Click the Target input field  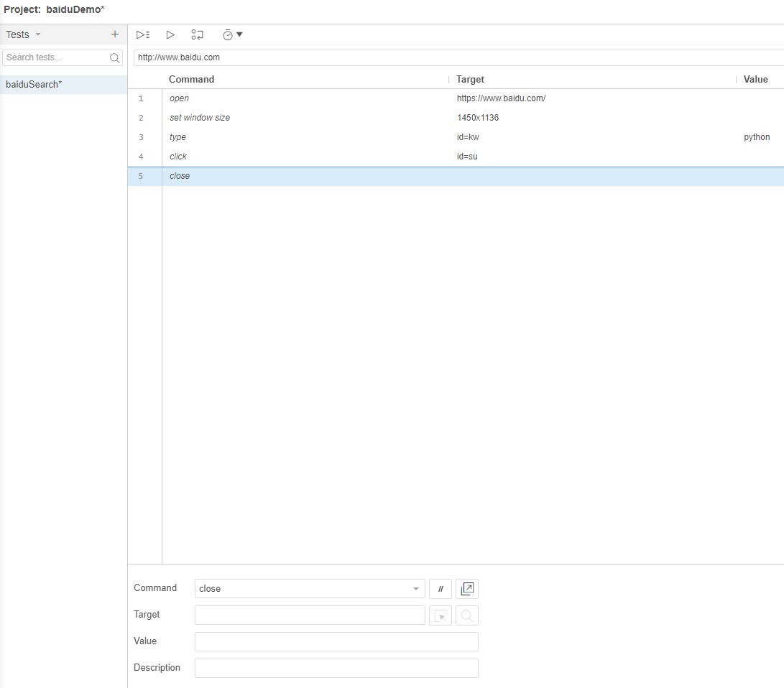(x=310, y=615)
